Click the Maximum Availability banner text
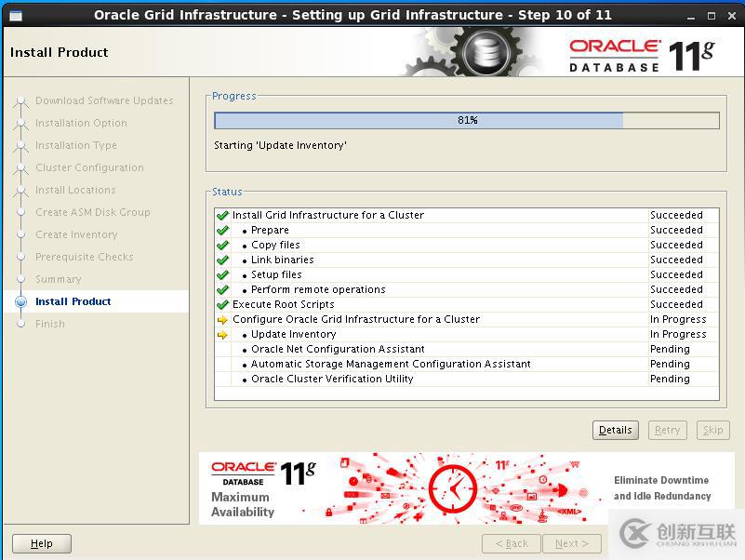Screen dimensions: 745x560 tap(243, 504)
